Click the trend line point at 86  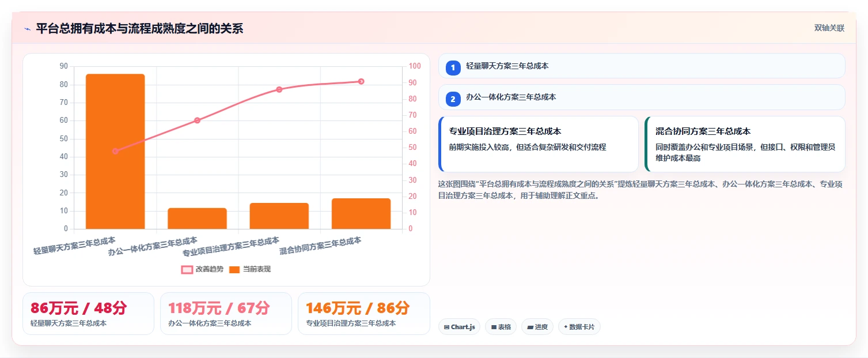(279, 89)
